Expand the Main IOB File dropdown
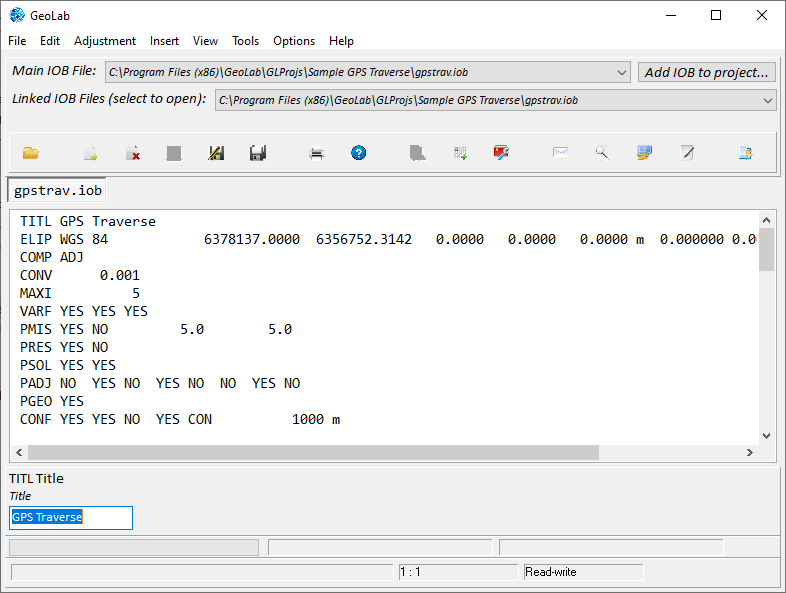The height and width of the screenshot is (593, 786). tap(622, 73)
